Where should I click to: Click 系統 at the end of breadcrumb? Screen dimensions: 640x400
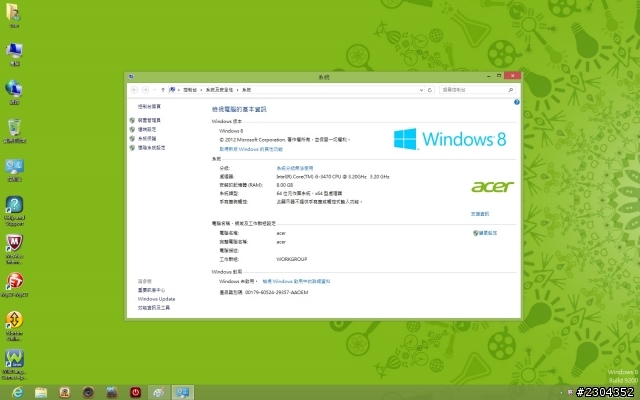(x=247, y=90)
